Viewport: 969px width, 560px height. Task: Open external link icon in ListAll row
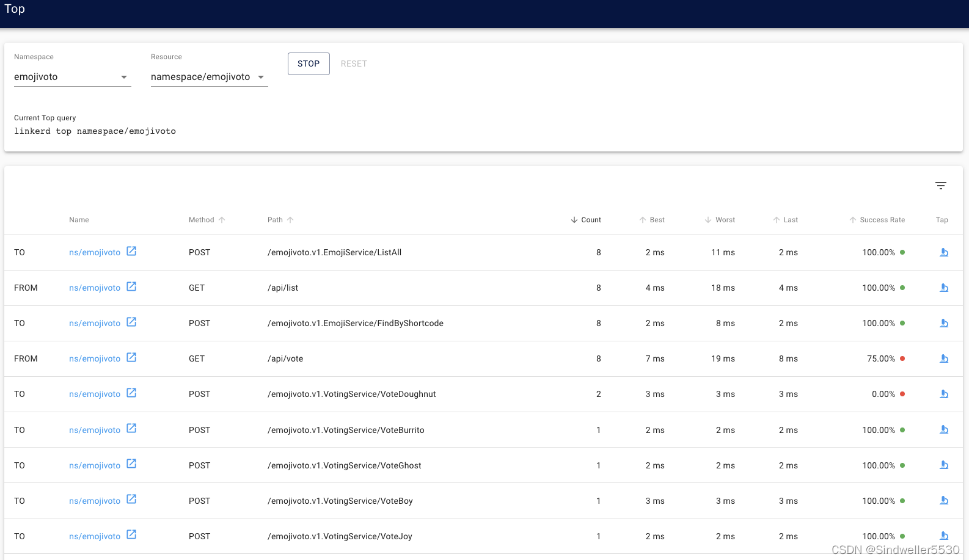[131, 251]
